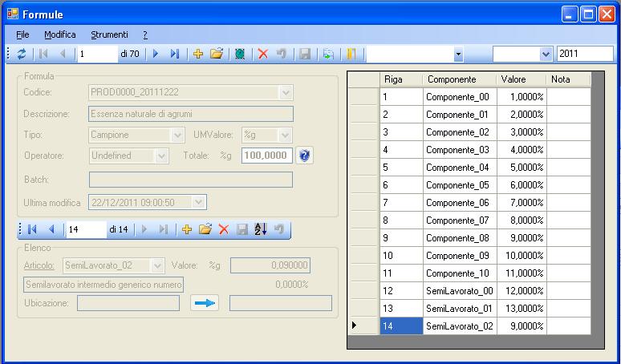621x364 pixels.
Task: Undo row edit in list toolbar
Action: [x=279, y=229]
